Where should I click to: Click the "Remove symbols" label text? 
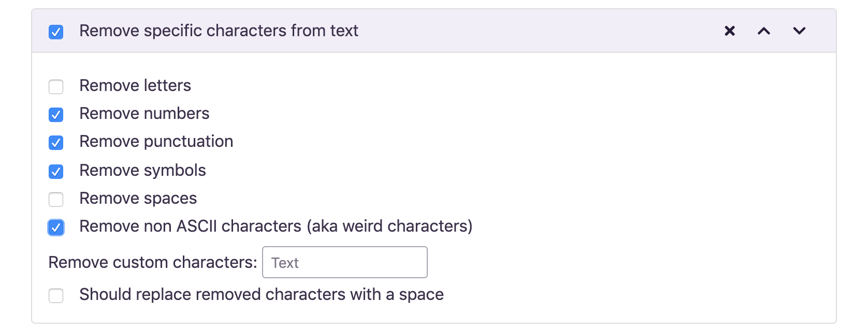pyautogui.click(x=143, y=170)
